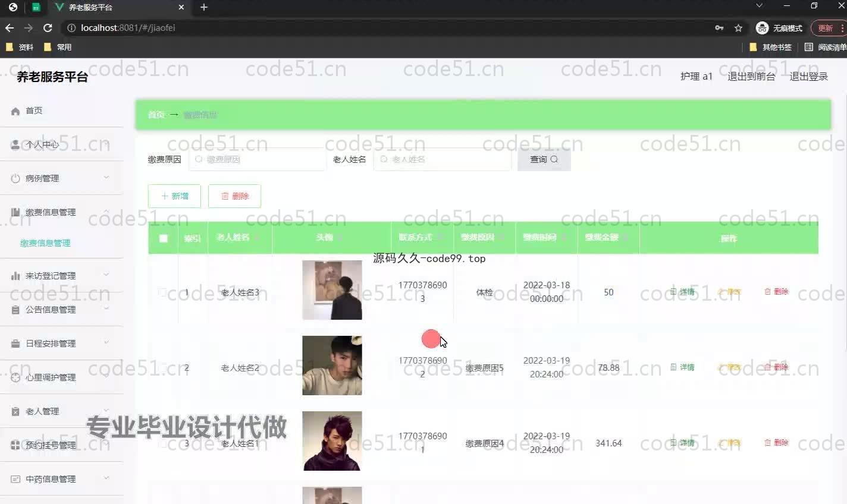Collapse the 缴费信息管理 menu chevron

106,211
